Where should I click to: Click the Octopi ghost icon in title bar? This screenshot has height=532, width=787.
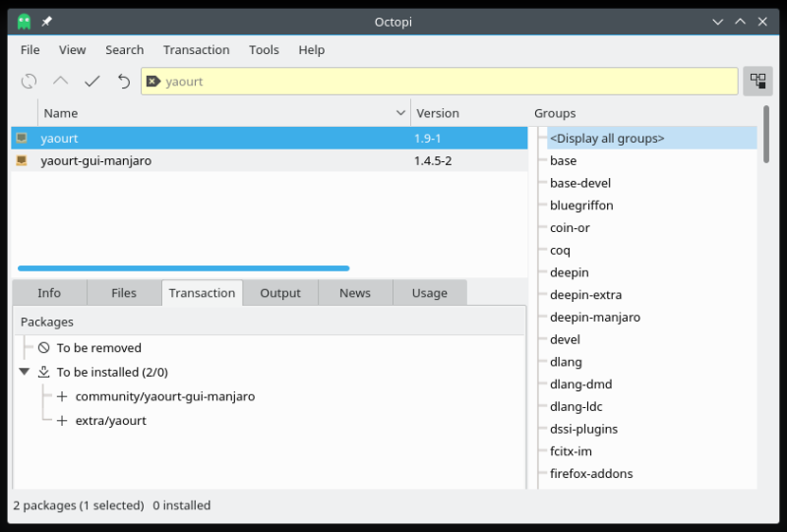click(x=25, y=22)
